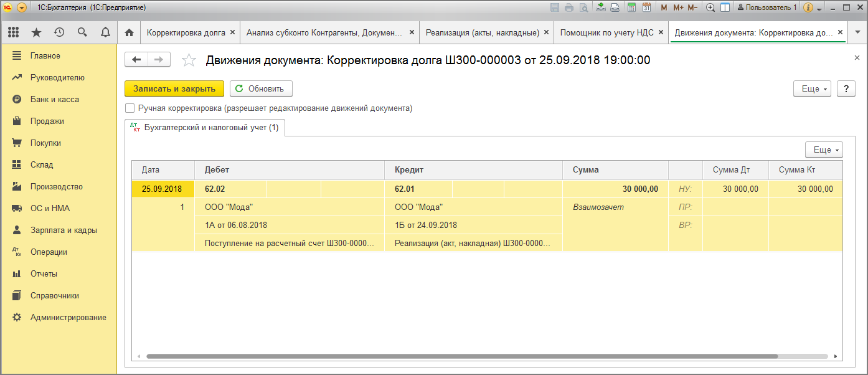Click the Go to link icon
This screenshot has height=375, width=868.
[615, 7]
